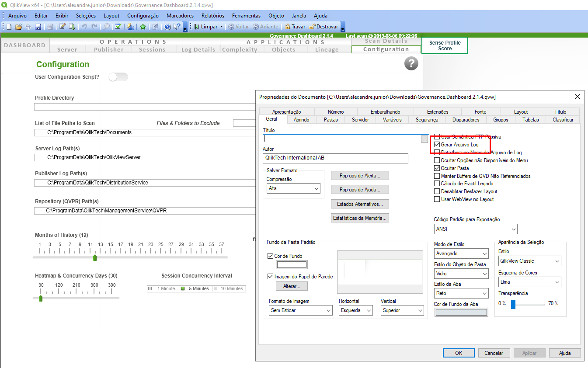
Task: Click the Travar lock button
Action: point(295,27)
